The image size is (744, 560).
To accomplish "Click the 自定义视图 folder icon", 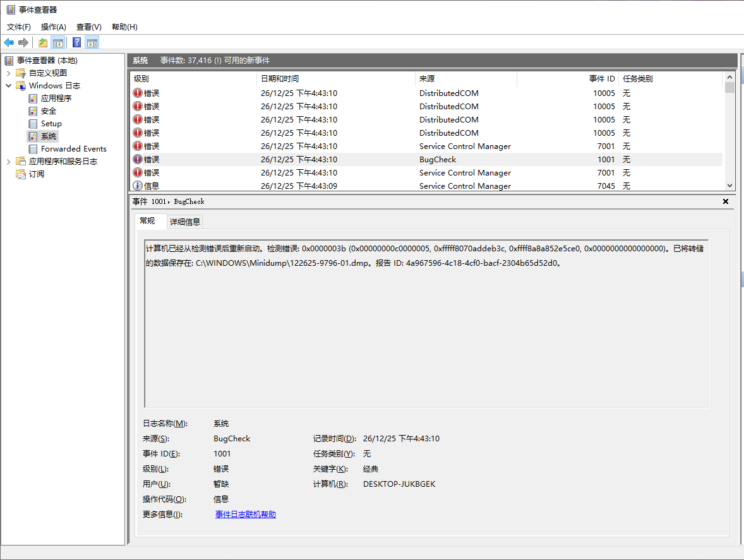I will [x=21, y=73].
